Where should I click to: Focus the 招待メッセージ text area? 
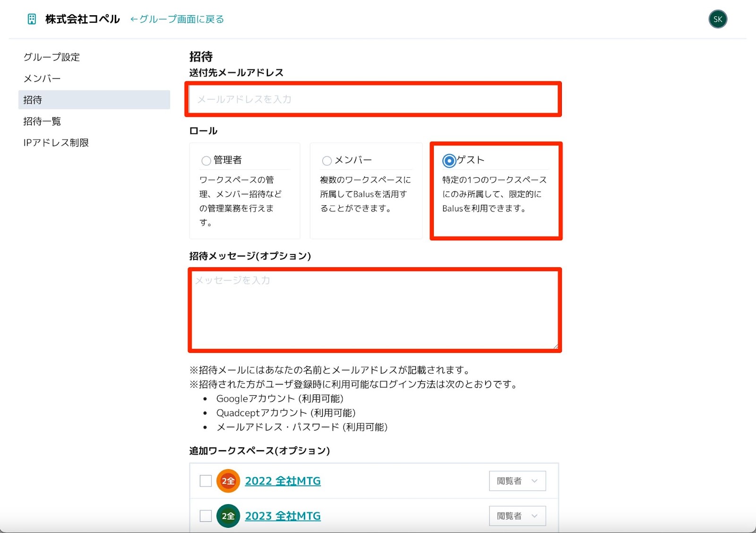coord(375,310)
